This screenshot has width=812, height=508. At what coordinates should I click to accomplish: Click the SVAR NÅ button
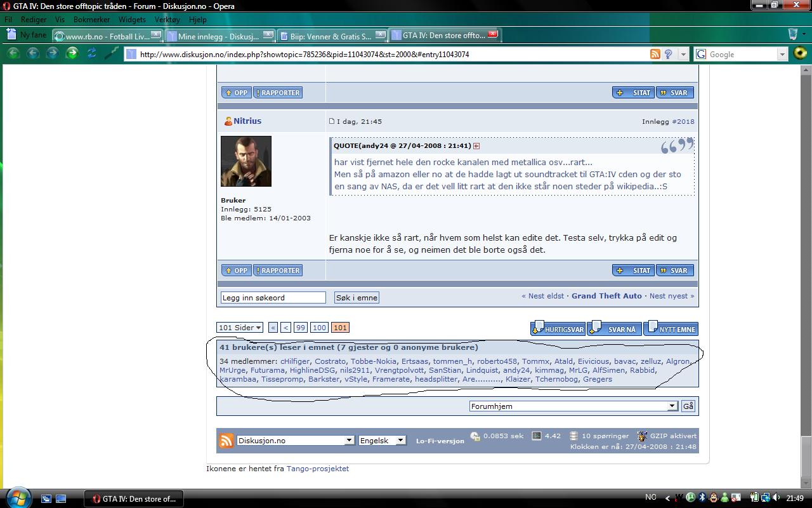pos(614,328)
